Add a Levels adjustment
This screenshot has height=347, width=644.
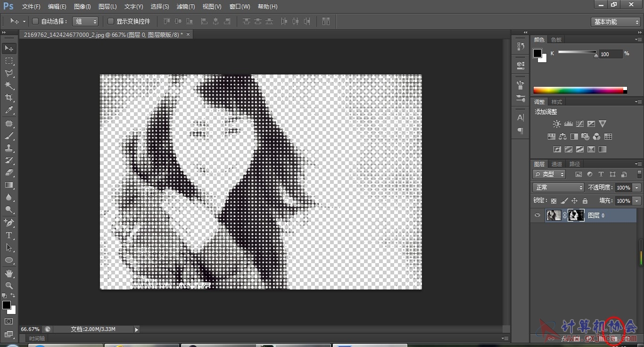(568, 124)
